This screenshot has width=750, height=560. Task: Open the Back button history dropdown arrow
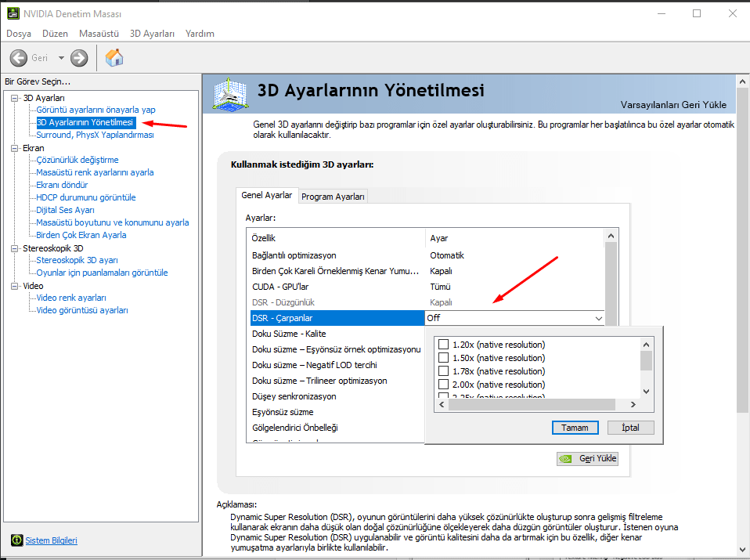coord(61,58)
